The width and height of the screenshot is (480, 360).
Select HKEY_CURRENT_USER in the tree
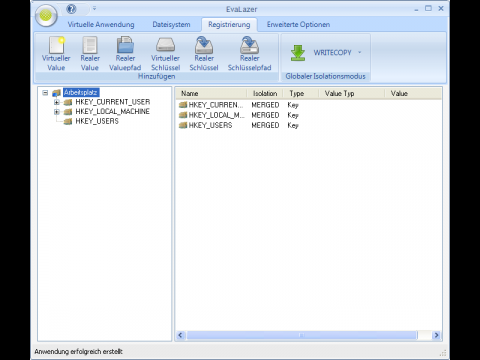tap(113, 102)
